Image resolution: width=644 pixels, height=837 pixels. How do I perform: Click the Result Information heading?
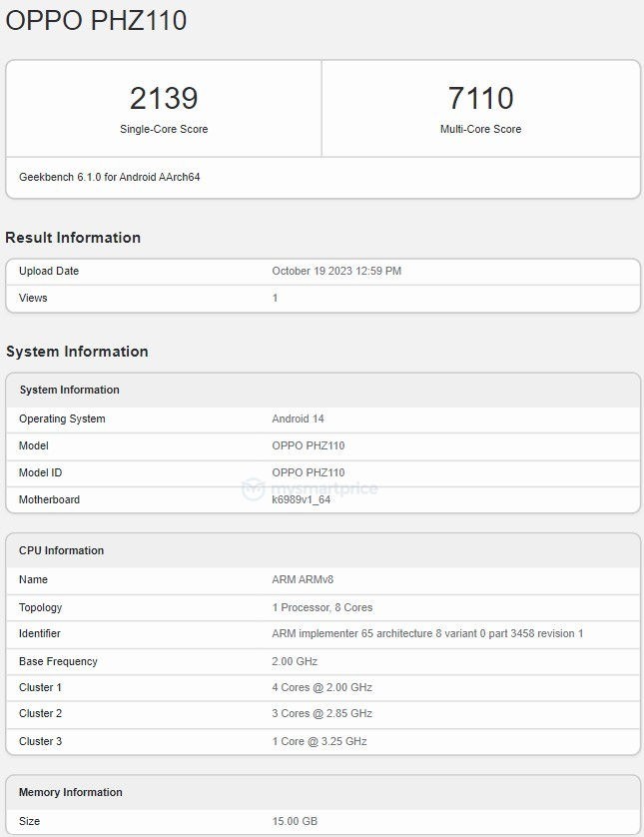73,238
